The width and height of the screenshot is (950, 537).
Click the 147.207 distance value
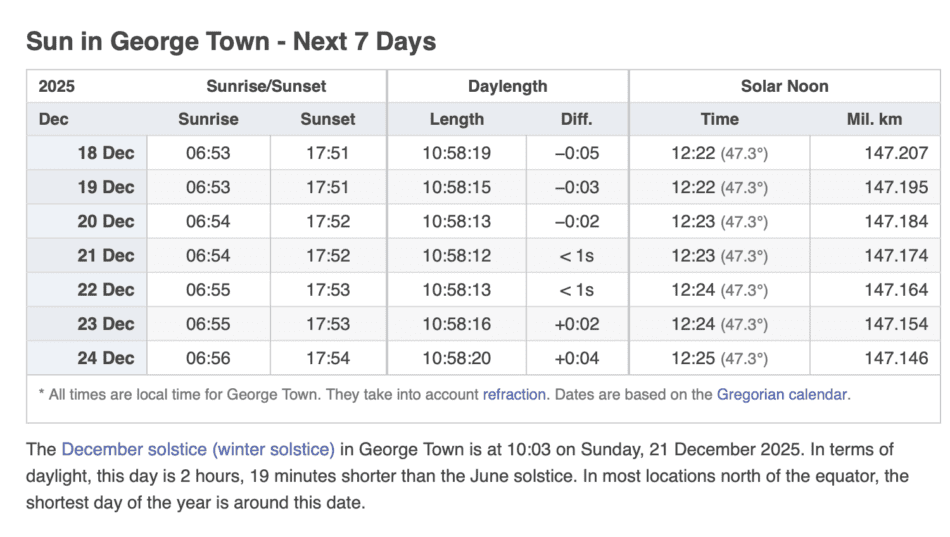(x=896, y=154)
